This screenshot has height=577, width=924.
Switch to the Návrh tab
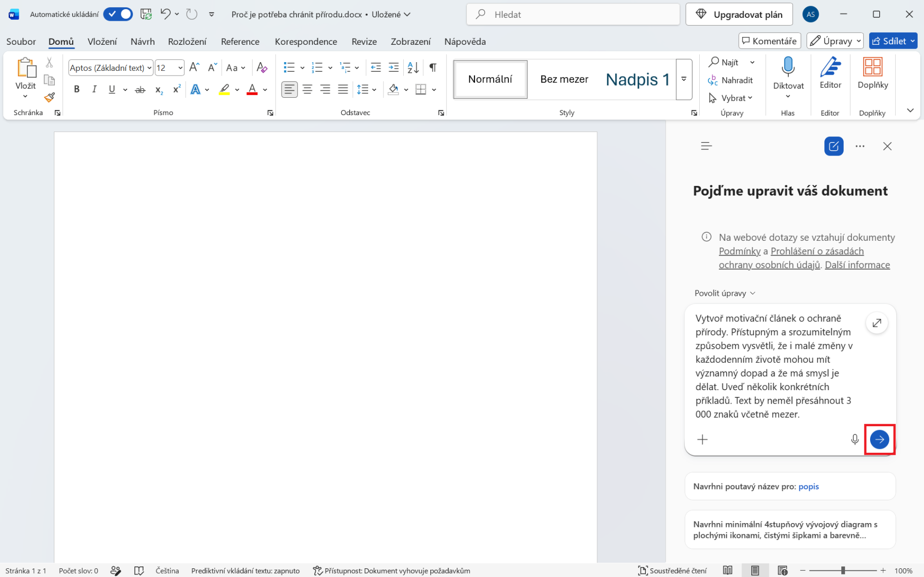(x=142, y=41)
